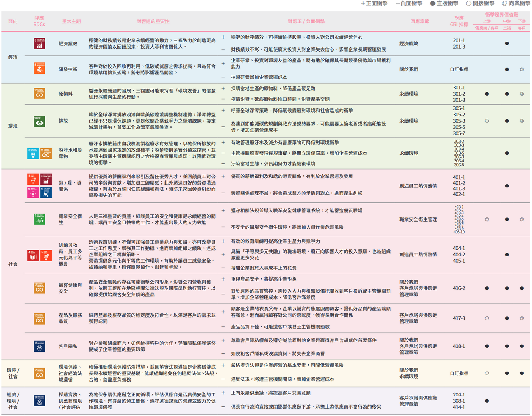The image size is (532, 416).
Task: Click the topic 職業安全衛生
Action: 70,219
